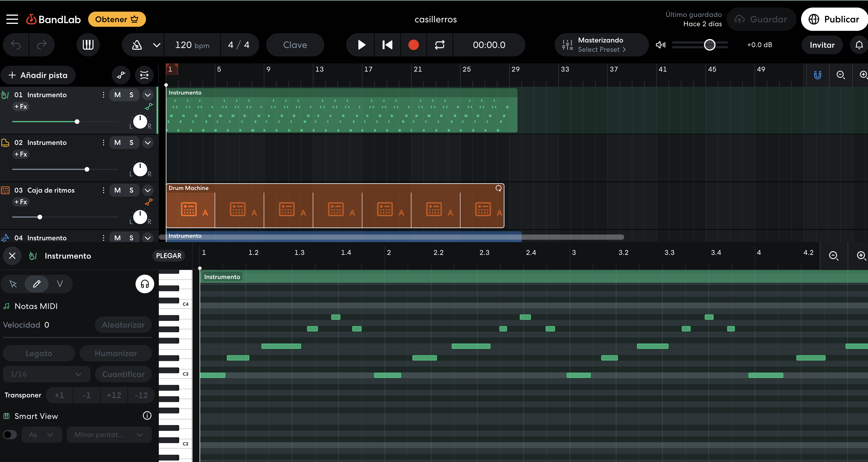Image resolution: width=868 pixels, height=462 pixels.
Task: Click Drum Machine region loop icon
Action: [x=498, y=188]
